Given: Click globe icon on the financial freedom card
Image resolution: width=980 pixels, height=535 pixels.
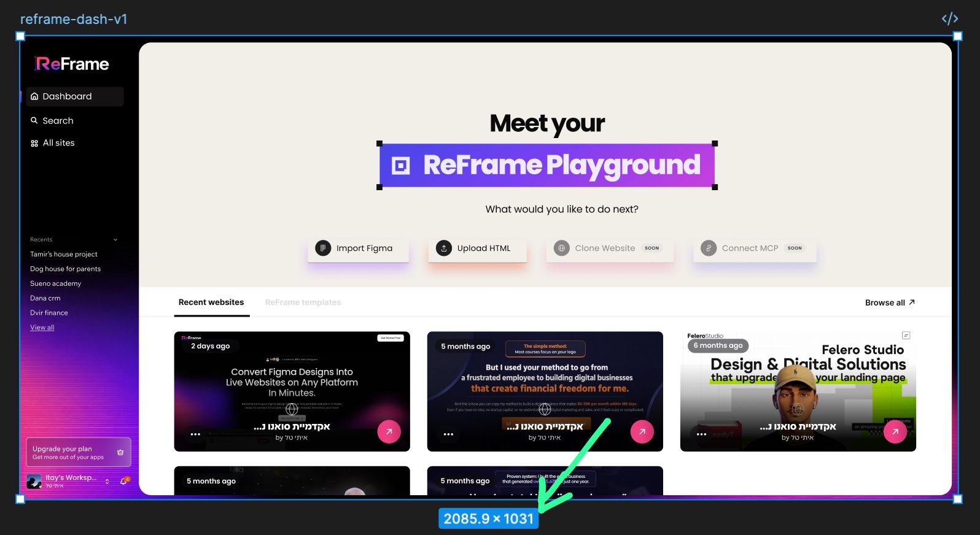Looking at the screenshot, I should [x=545, y=409].
